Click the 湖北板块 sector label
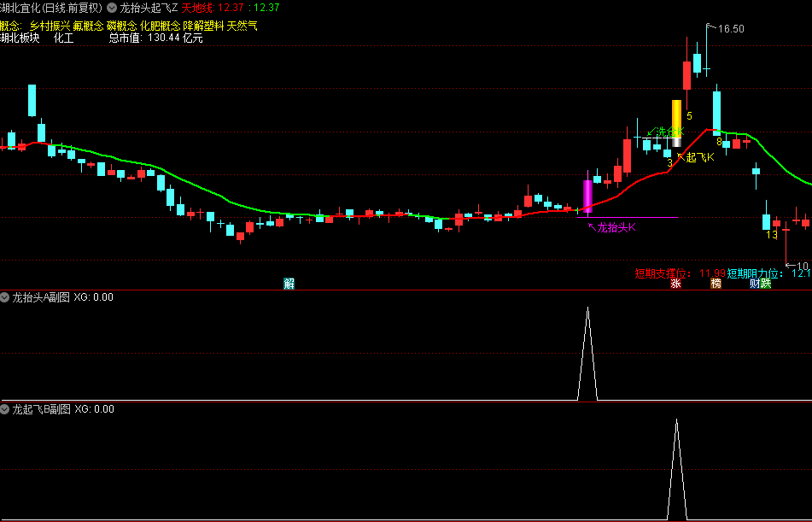This screenshot has width=812, height=522. pos(20,38)
